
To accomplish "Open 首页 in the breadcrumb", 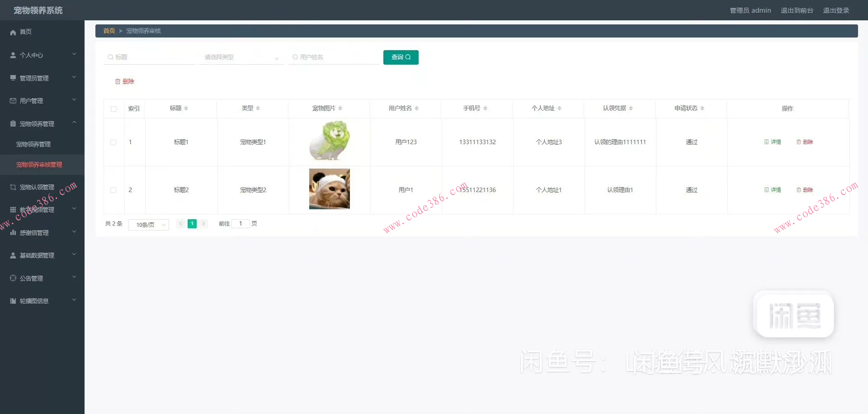I will (x=108, y=31).
